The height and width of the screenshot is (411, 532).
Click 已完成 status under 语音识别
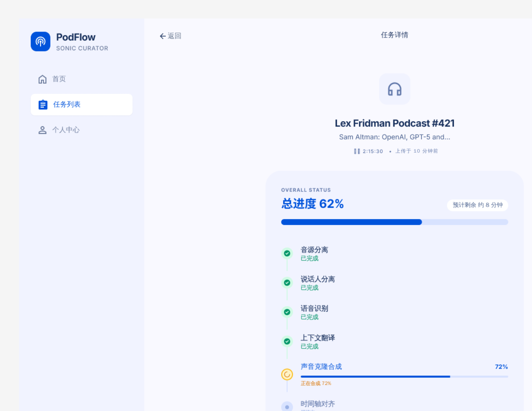pyautogui.click(x=309, y=317)
